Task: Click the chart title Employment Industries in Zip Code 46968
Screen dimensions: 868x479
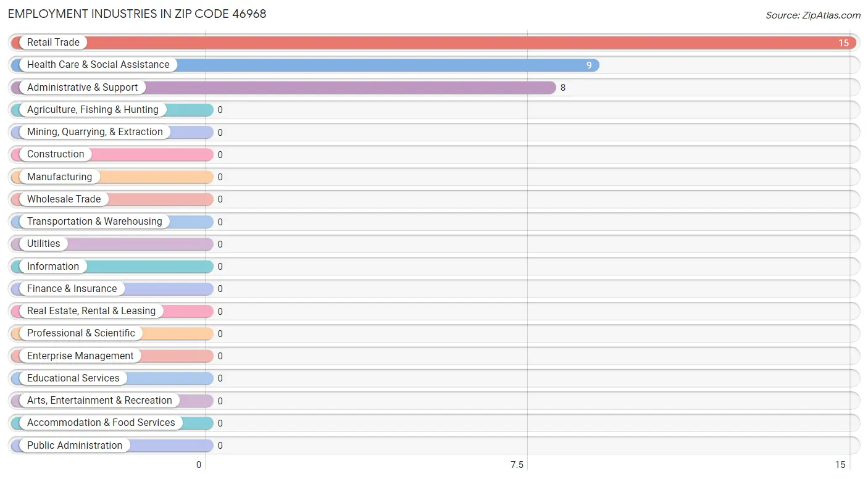Action: pos(137,14)
